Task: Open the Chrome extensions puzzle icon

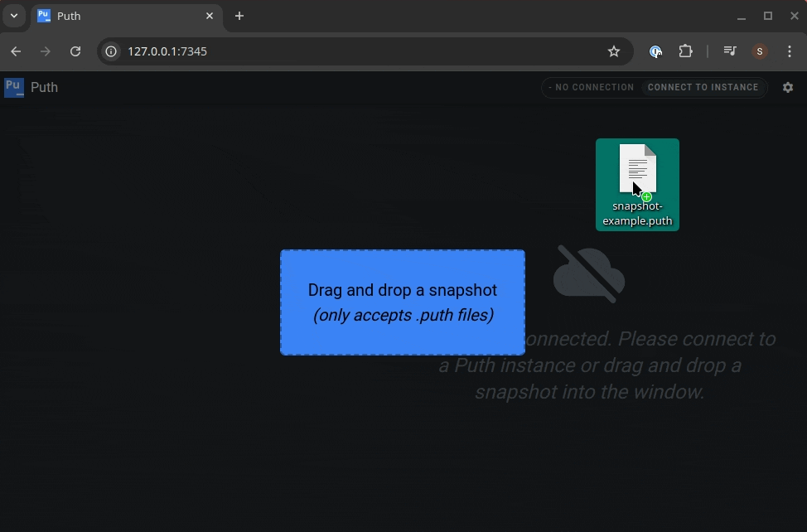Action: pos(686,51)
